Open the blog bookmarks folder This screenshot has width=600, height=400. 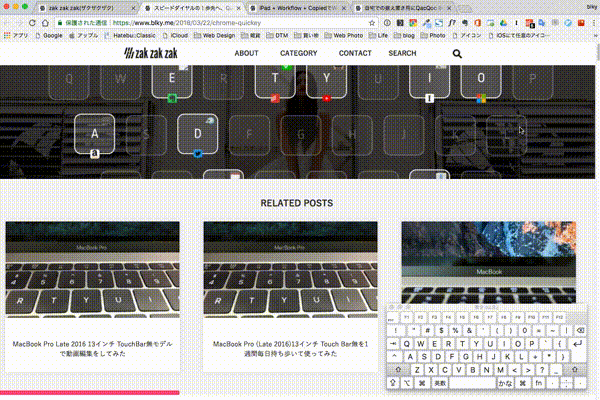click(404, 35)
